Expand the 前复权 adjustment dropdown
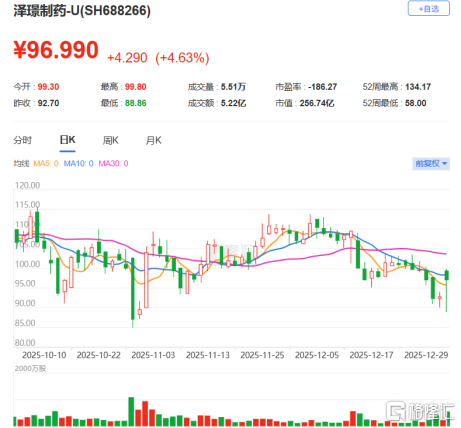The height and width of the screenshot is (428, 461). click(431, 164)
